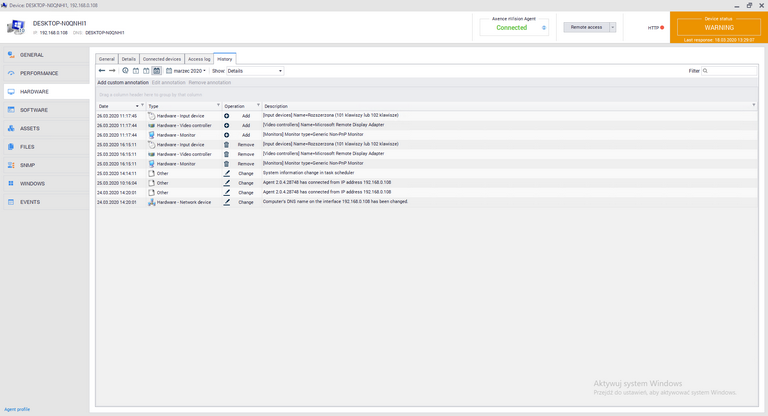Switch to the Connected devices tab
768x416 pixels.
click(x=162, y=59)
